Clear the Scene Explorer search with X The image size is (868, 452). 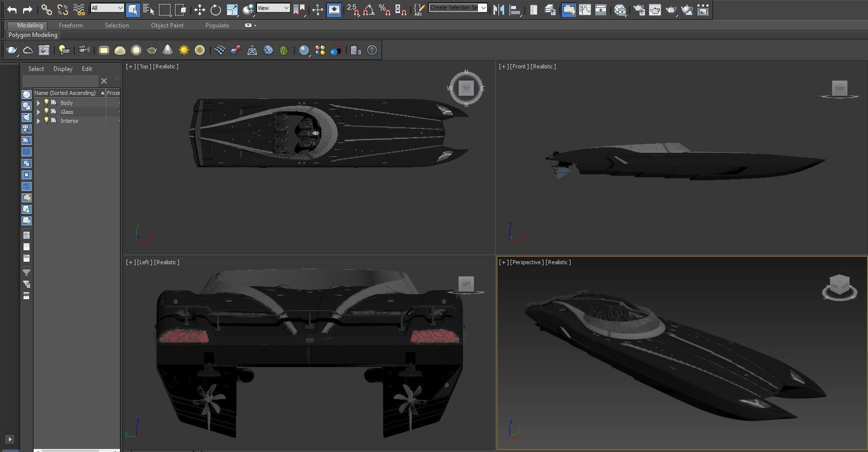pos(104,81)
